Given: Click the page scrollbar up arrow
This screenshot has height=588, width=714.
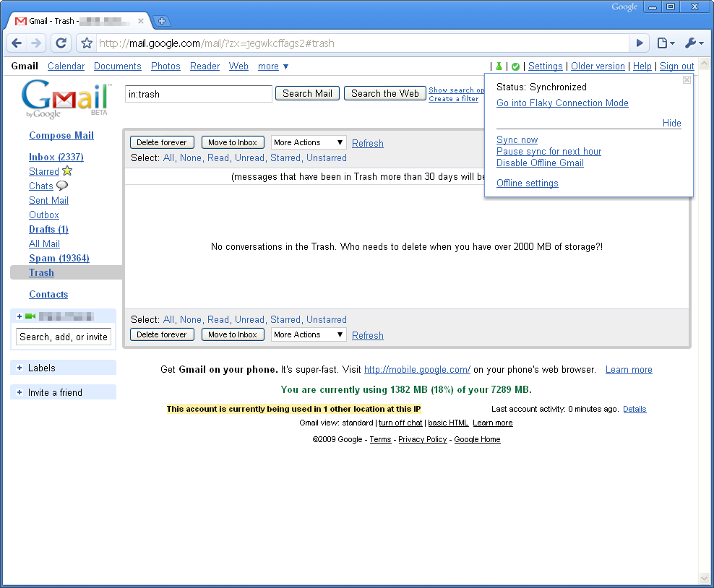Looking at the screenshot, I should (705, 64).
